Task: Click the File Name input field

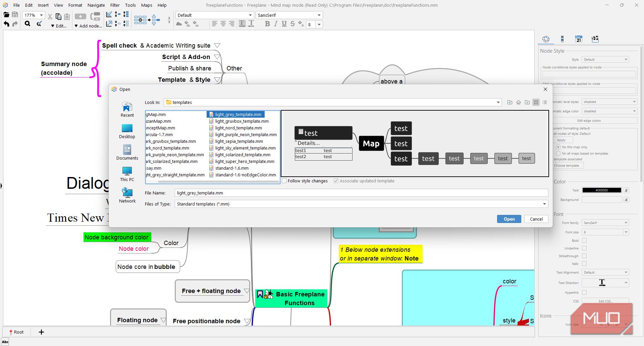Action: 361,193
